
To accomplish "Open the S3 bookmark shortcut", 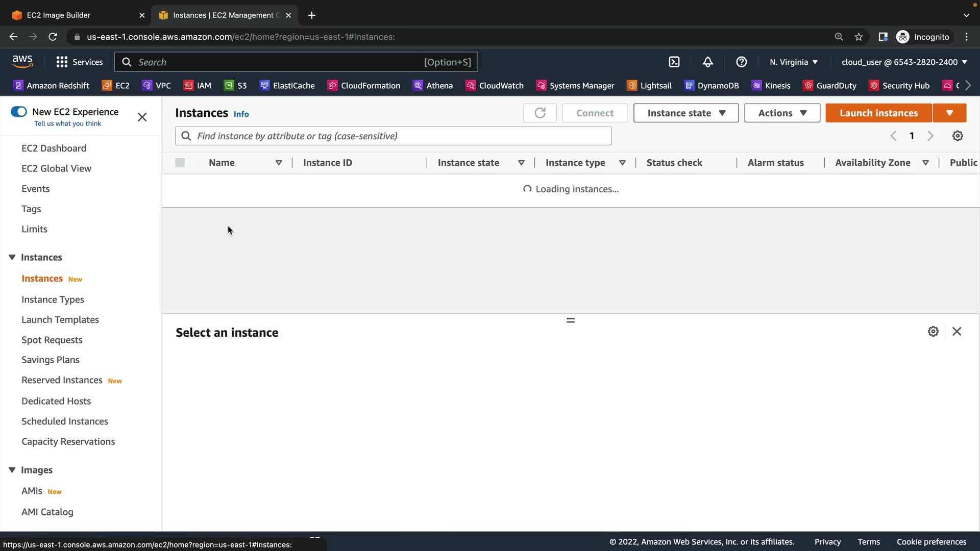I will click(235, 86).
